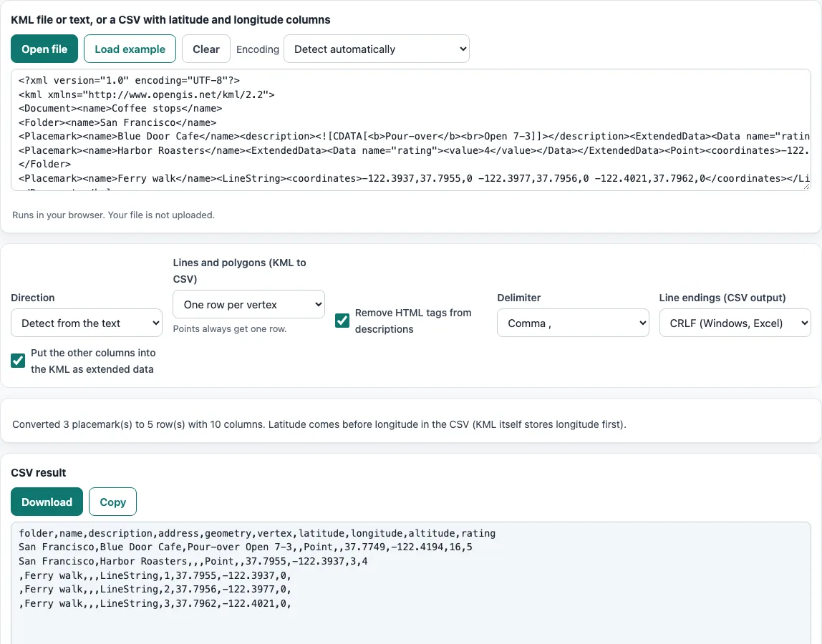
Task: Click the Remove HTML tags from descriptions label
Action: 413,321
